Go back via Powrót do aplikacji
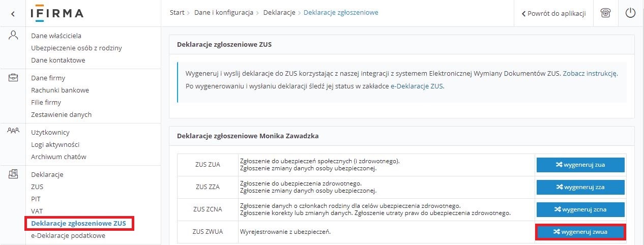Screen dimensions: 644x245 click(x=553, y=14)
